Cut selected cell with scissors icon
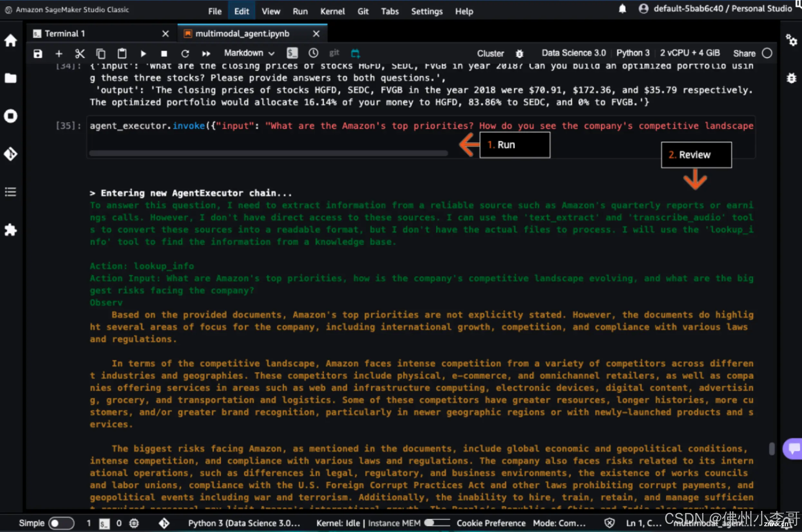This screenshot has height=532, width=802. pyautogui.click(x=80, y=53)
